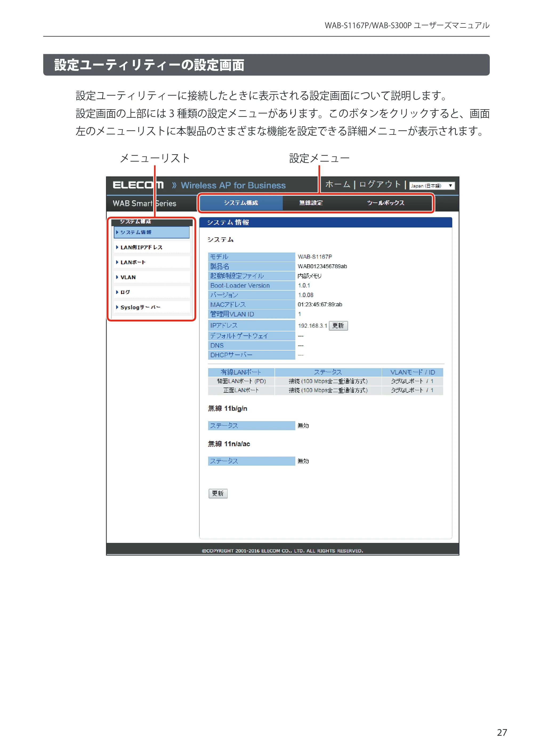Open the ツールボックス tab
Screen dimensions: 533x756
click(x=385, y=203)
